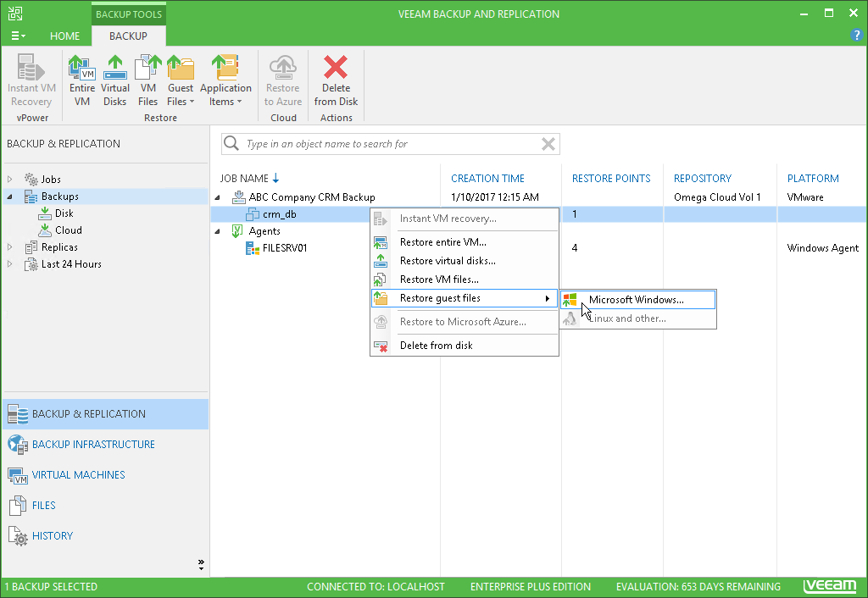Open the HISTORY view
The height and width of the screenshot is (598, 868).
tap(105, 535)
